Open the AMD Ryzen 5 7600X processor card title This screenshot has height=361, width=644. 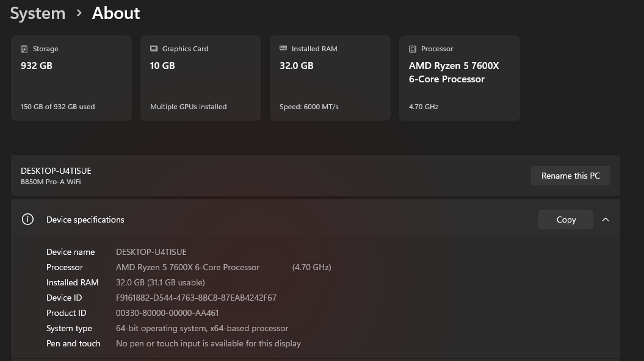[x=454, y=72]
